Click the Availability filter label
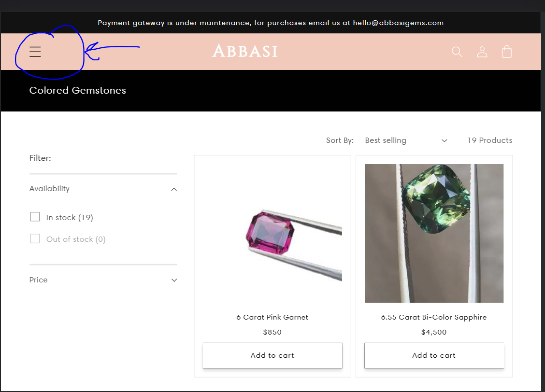The height and width of the screenshot is (392, 545). 49,189
